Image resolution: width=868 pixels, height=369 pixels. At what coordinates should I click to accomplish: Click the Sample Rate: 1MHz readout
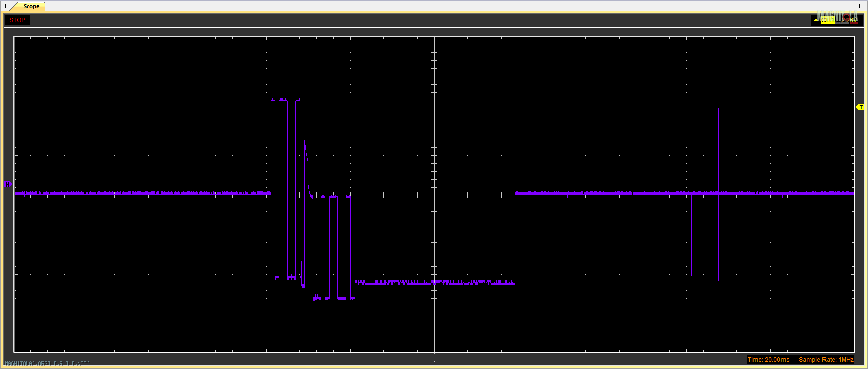click(x=826, y=360)
